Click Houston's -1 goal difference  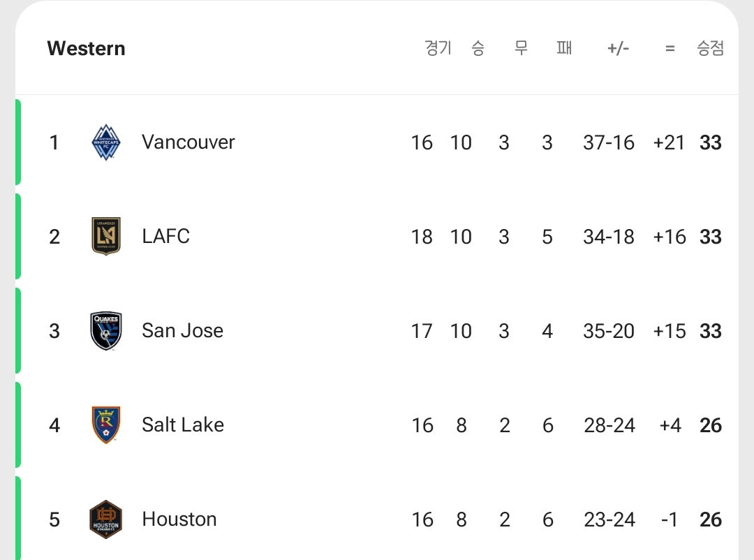point(670,520)
